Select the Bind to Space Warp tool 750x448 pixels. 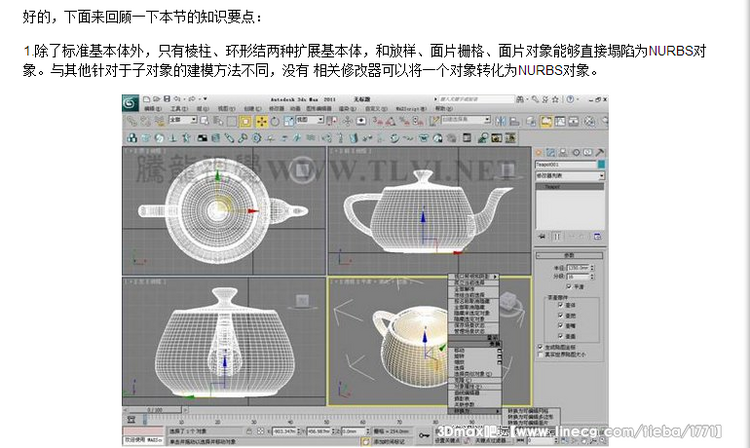(160, 121)
